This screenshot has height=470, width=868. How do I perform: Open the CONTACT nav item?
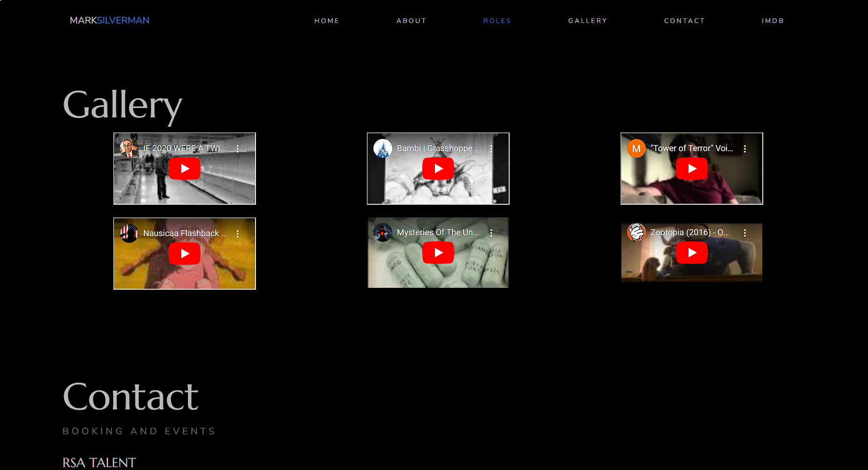684,21
